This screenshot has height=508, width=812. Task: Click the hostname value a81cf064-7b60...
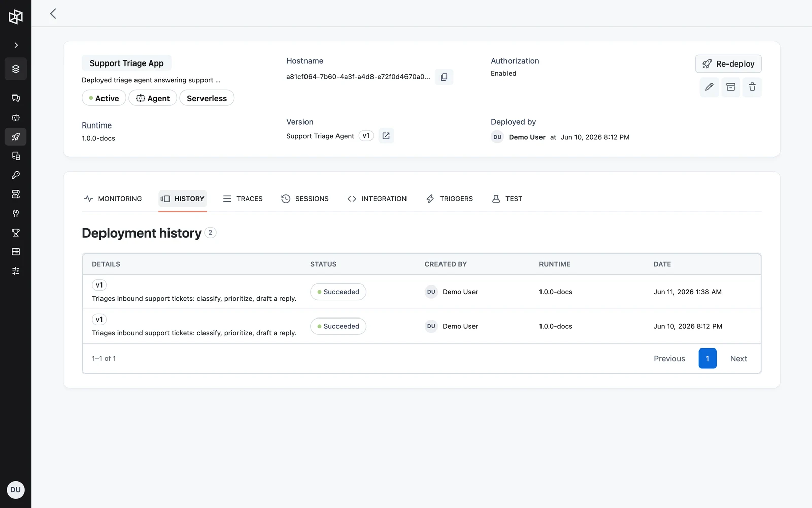[x=358, y=77]
